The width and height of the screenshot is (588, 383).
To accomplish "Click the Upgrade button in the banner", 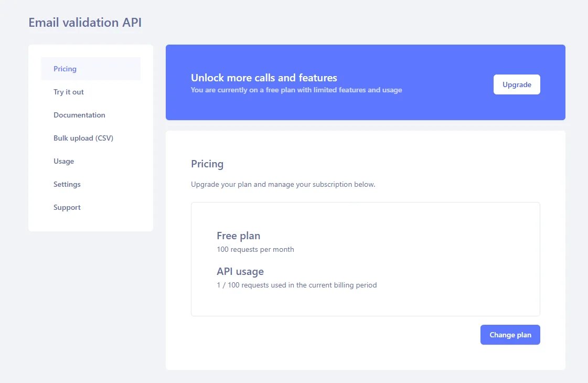I will [x=517, y=84].
